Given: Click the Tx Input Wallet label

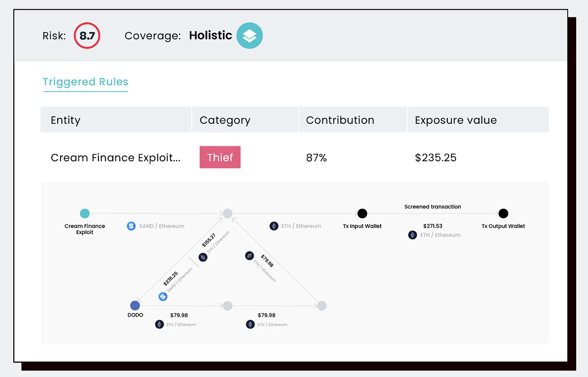Looking at the screenshot, I should coord(362,226).
